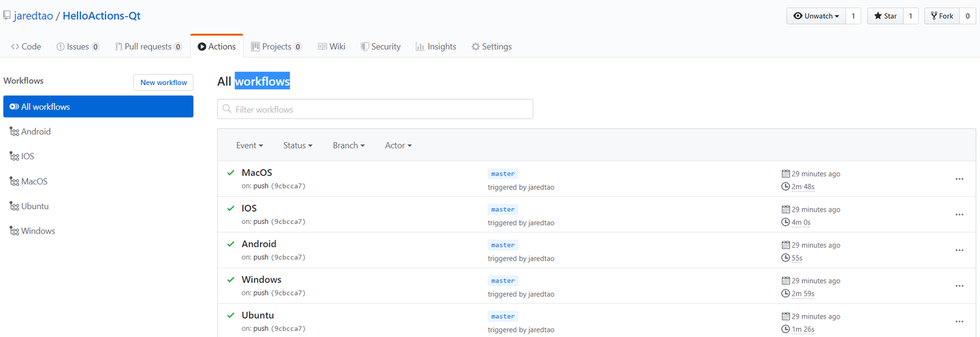
Task: Open the Actor filter dropdown
Action: click(x=398, y=145)
